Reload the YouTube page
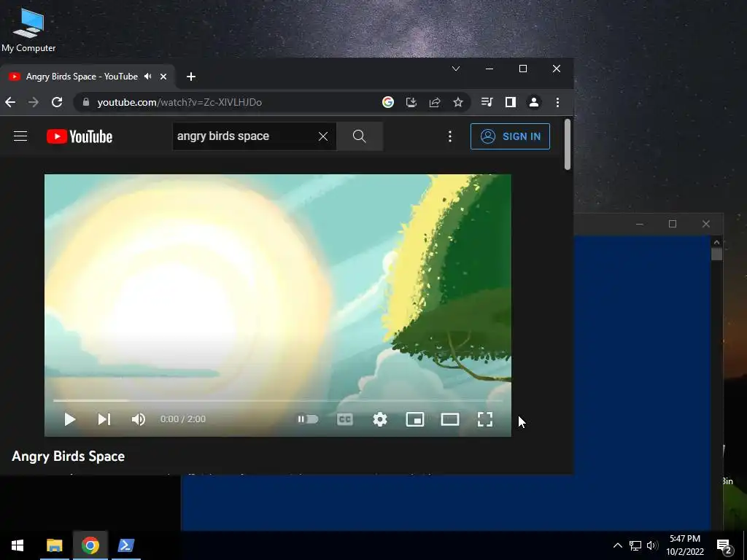This screenshot has width=747, height=560. pos(57,102)
